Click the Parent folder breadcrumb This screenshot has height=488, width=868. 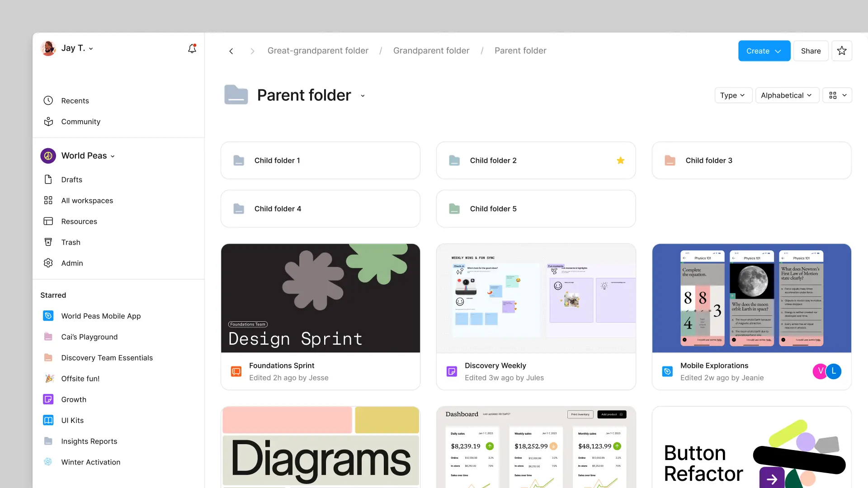(520, 51)
